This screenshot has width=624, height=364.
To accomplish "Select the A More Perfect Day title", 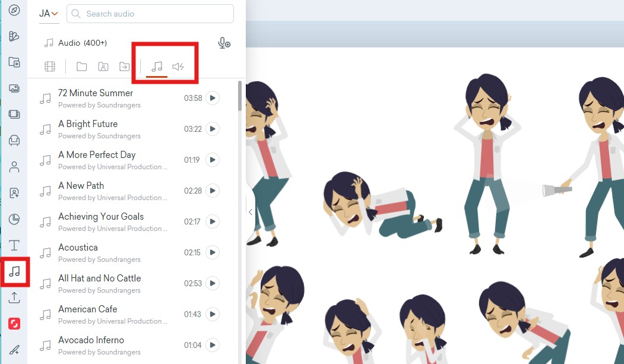I will click(97, 155).
